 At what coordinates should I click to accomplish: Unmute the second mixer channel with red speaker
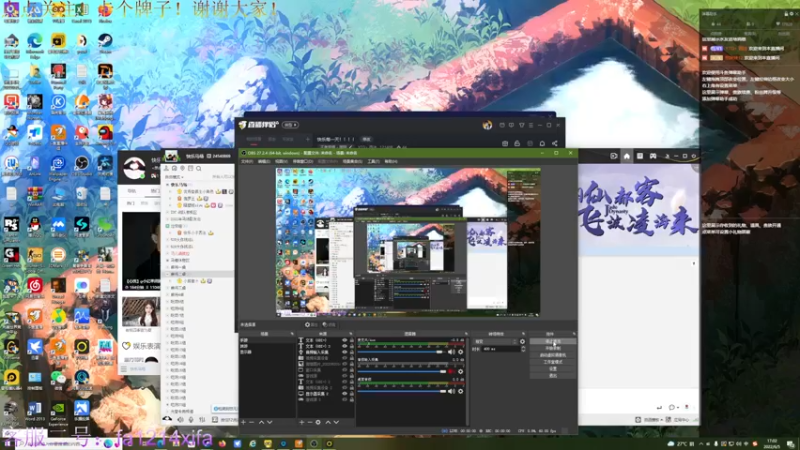[451, 371]
